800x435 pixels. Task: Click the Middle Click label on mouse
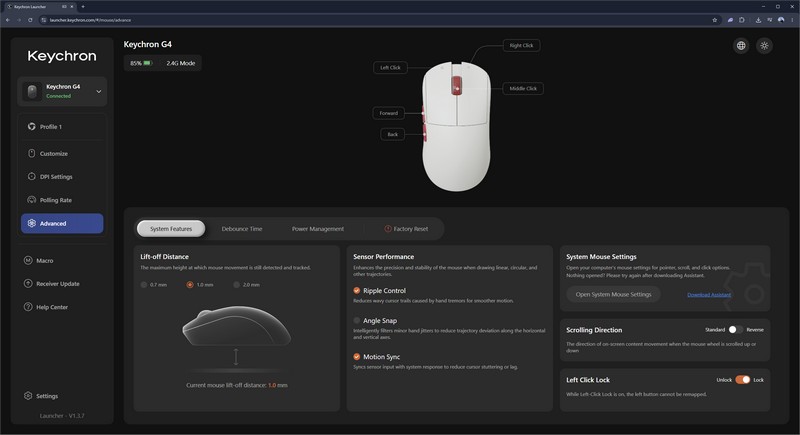(523, 88)
